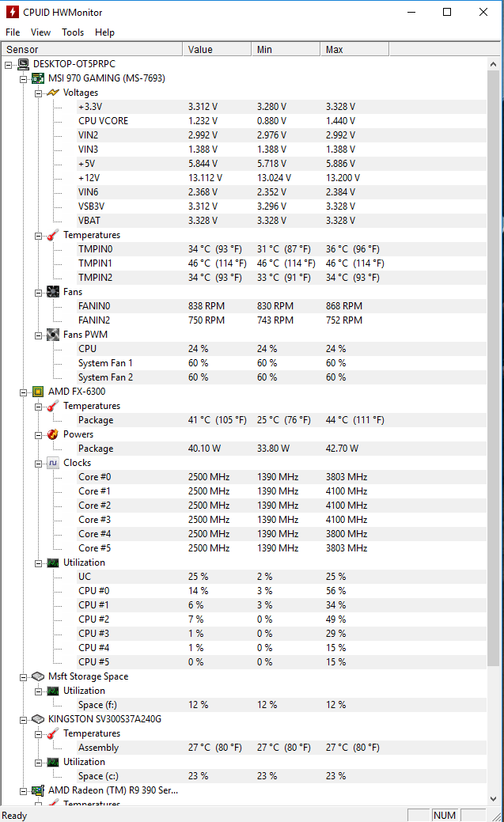Collapse the Msft Storage Space node
Viewport: 504px width, 822px height.
click(23, 677)
